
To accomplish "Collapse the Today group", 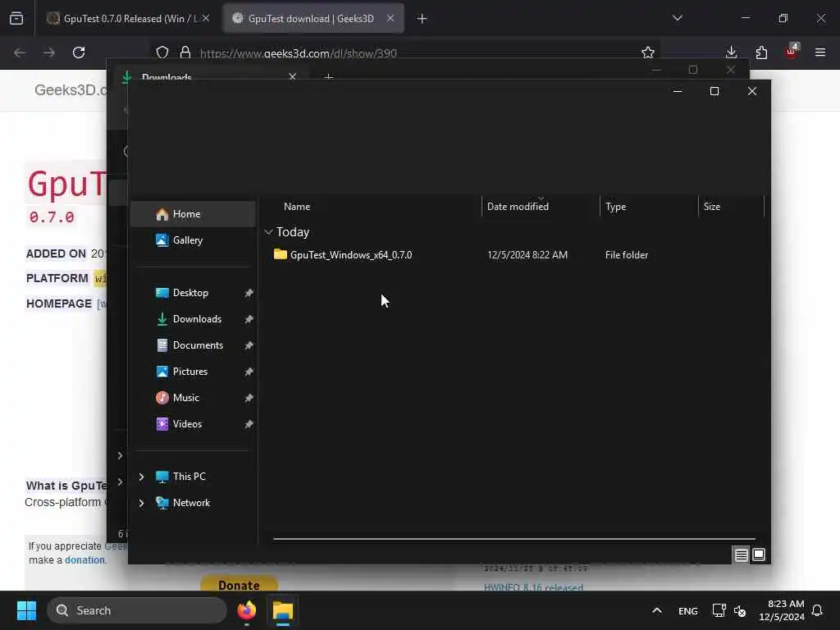I will click(x=268, y=232).
